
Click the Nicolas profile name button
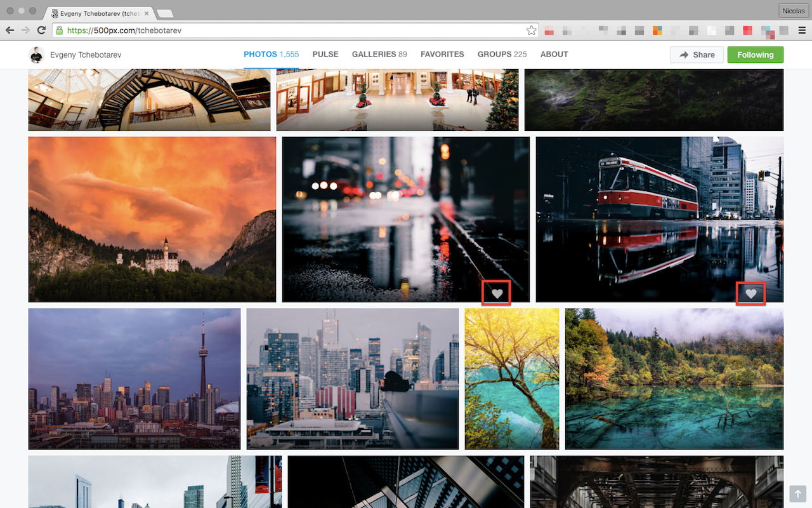(x=793, y=11)
